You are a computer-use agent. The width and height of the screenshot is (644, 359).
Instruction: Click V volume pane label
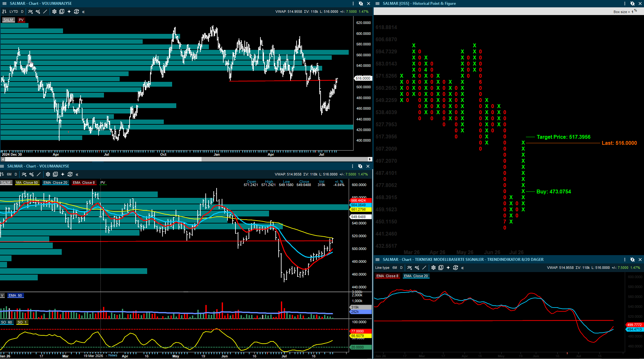[2, 295]
